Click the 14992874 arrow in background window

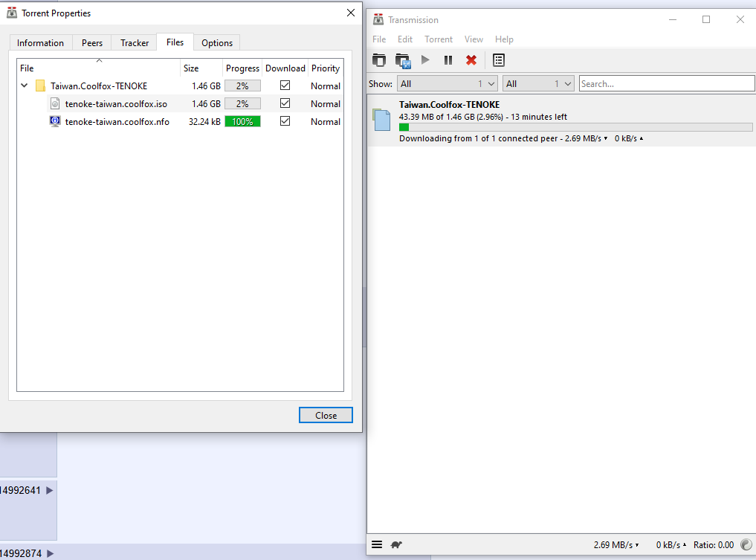pos(50,553)
